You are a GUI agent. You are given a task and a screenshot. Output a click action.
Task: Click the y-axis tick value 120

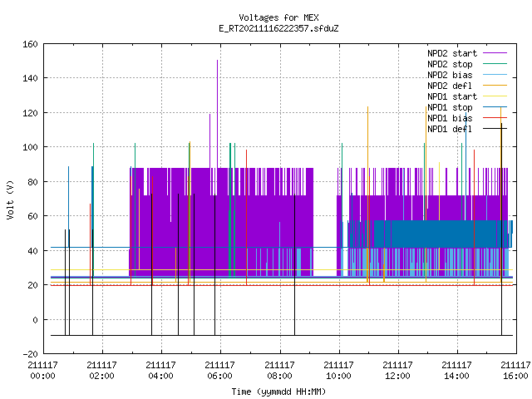click(x=30, y=113)
